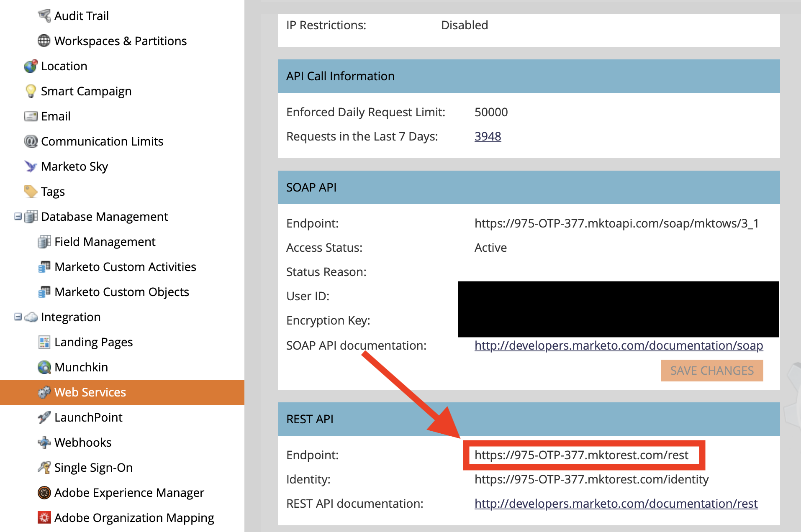Open Smart Campaign settings

tap(86, 91)
